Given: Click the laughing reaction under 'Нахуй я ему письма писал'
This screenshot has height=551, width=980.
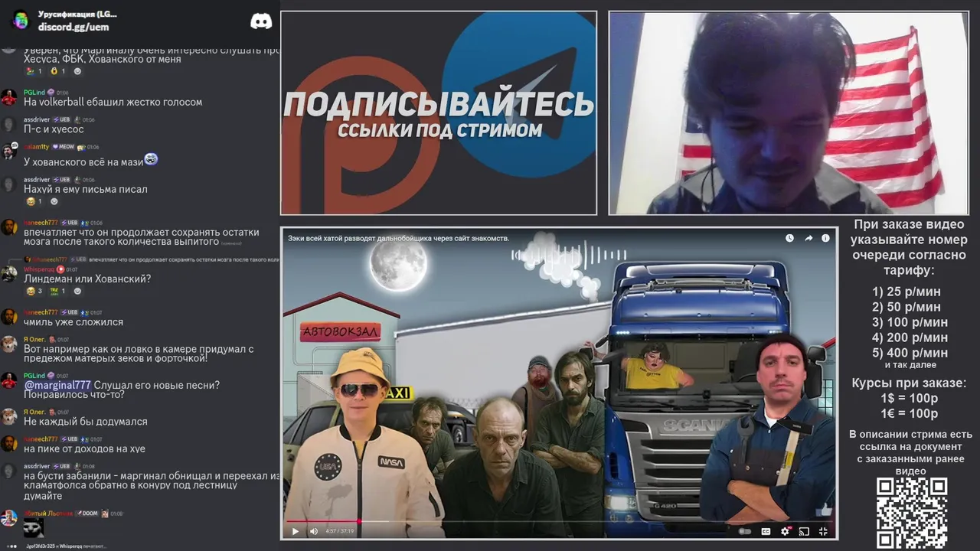Looking at the screenshot, I should point(35,201).
